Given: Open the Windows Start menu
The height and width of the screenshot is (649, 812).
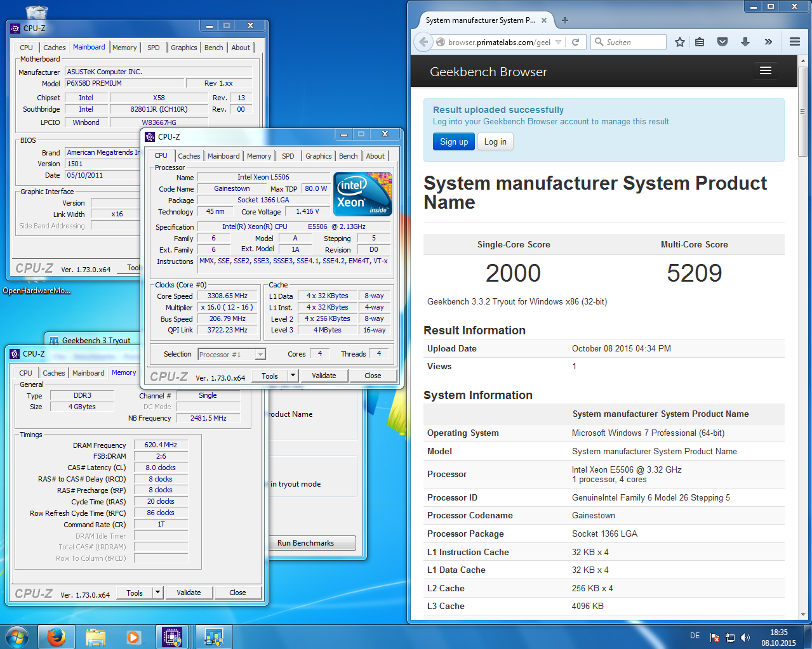Looking at the screenshot, I should [x=17, y=636].
